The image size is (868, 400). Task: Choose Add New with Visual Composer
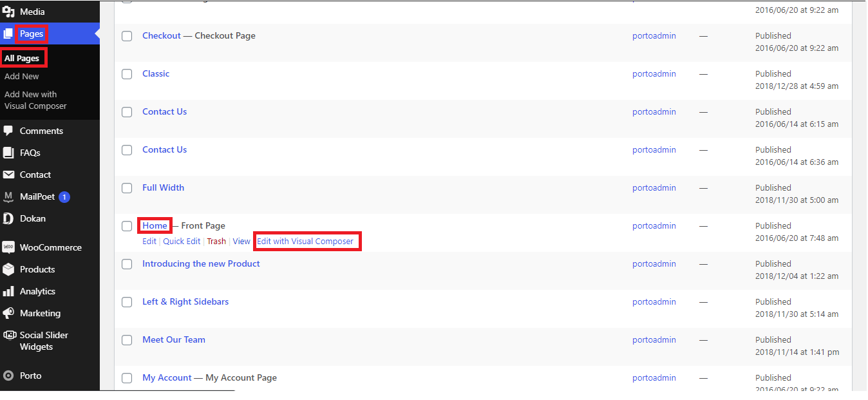coord(35,100)
